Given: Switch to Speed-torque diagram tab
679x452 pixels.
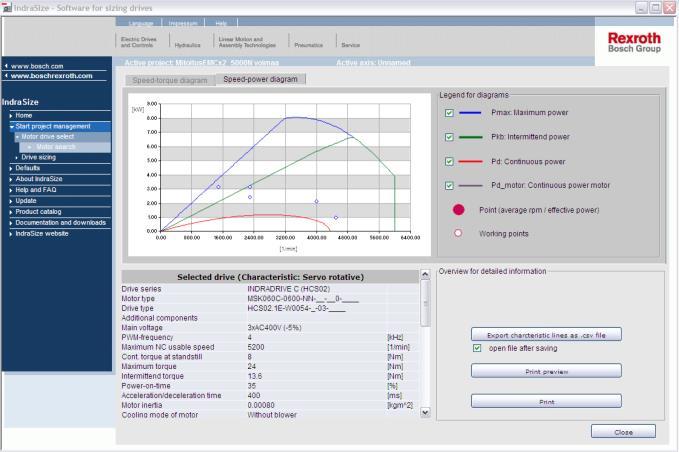Looking at the screenshot, I should [170, 80].
